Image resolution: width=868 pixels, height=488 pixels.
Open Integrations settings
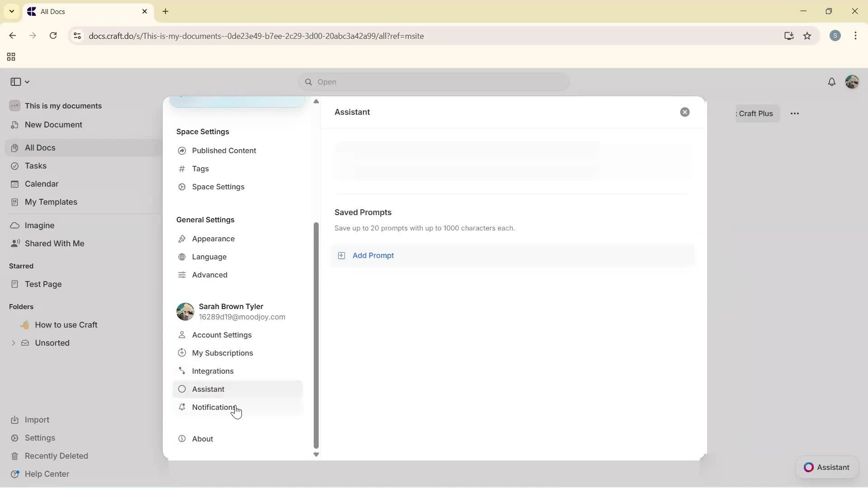click(x=212, y=371)
